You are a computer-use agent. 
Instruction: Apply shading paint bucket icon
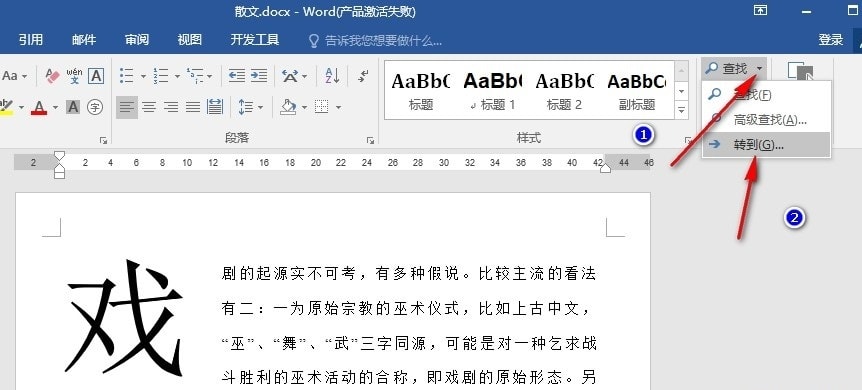(288, 107)
